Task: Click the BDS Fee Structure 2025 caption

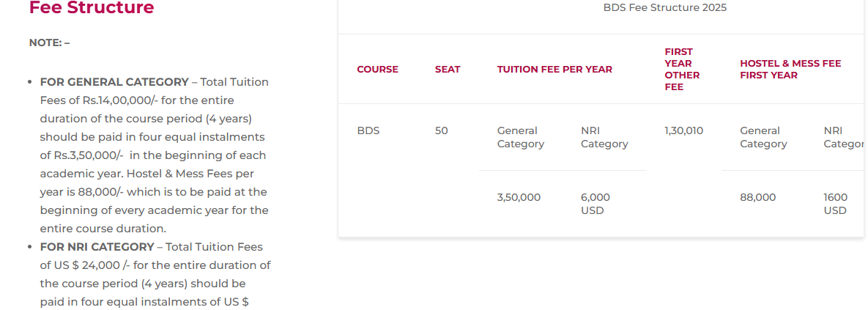Action: 664,8
